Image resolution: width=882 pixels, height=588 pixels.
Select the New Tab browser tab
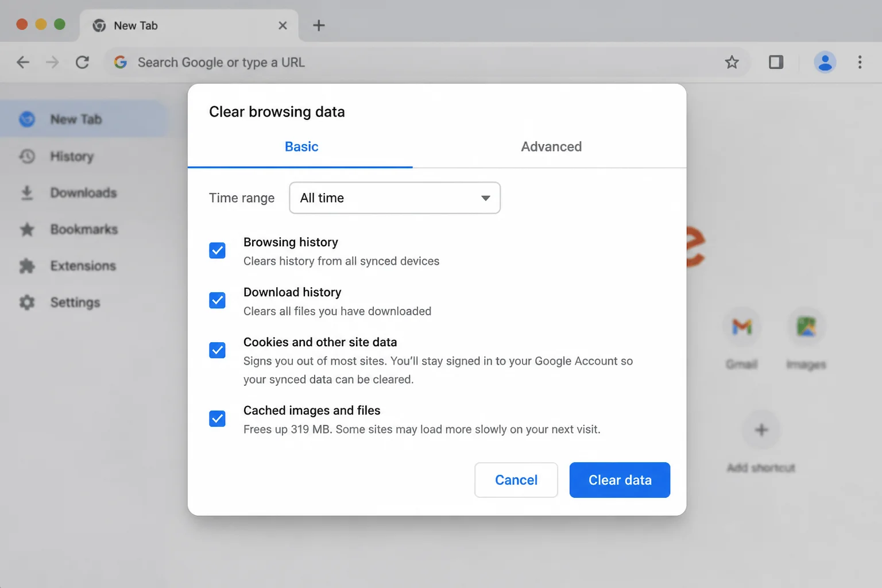(x=188, y=25)
